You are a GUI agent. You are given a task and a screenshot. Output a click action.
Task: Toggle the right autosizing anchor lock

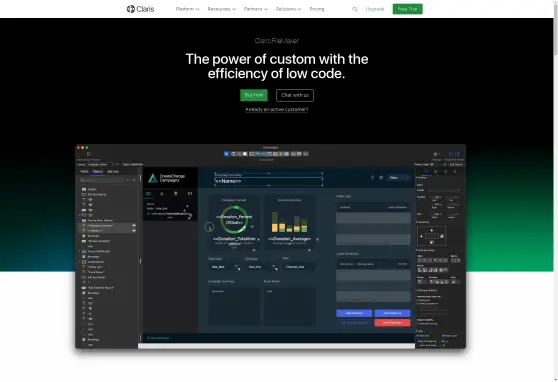coord(442,236)
